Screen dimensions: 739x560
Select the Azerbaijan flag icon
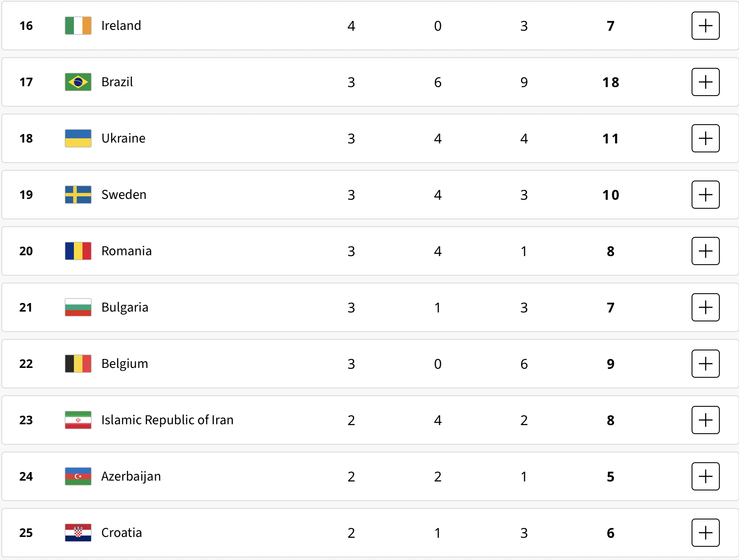[x=78, y=476]
